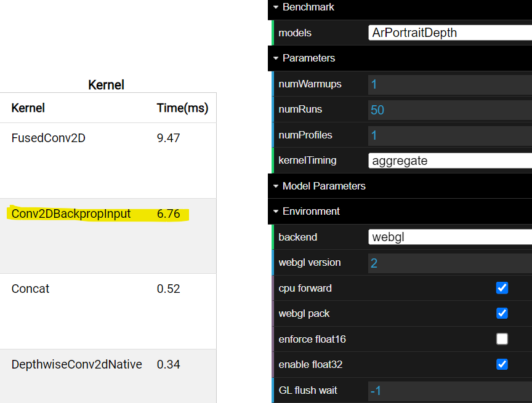Click the Time(ms) column header
This screenshot has height=403, width=532.
[x=182, y=108]
